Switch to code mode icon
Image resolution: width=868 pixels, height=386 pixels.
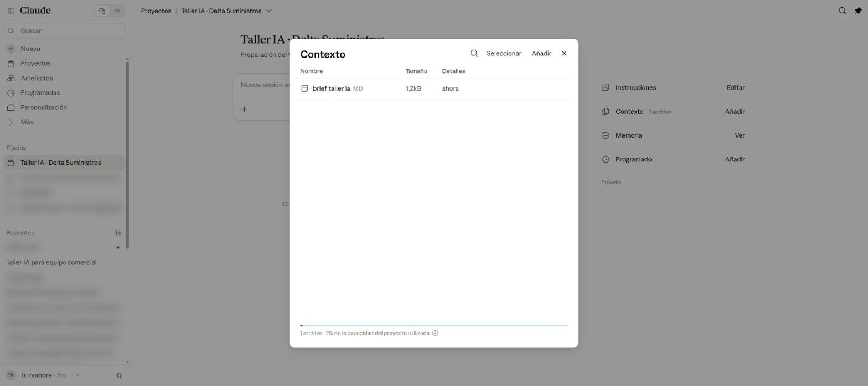point(117,11)
